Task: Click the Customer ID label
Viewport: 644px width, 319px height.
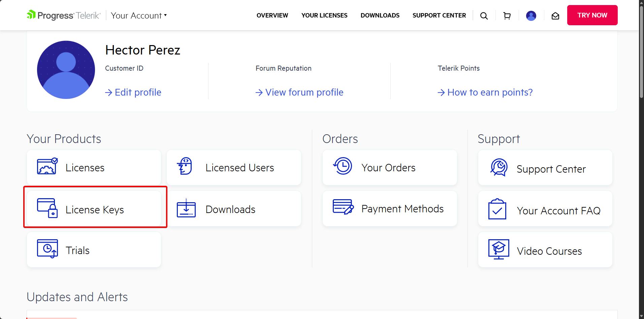Action: pyautogui.click(x=124, y=68)
